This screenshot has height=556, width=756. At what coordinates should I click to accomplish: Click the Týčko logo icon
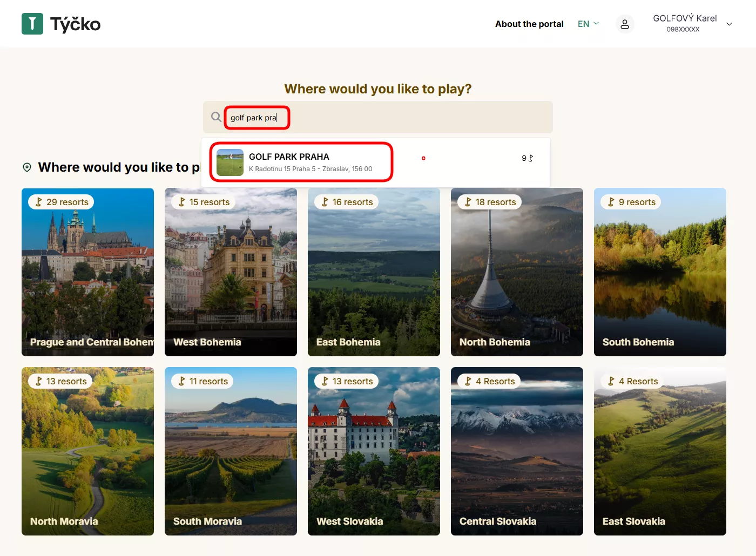32,24
